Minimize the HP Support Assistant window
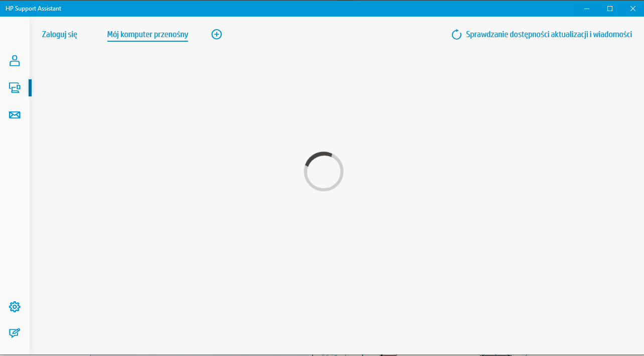 586,9
